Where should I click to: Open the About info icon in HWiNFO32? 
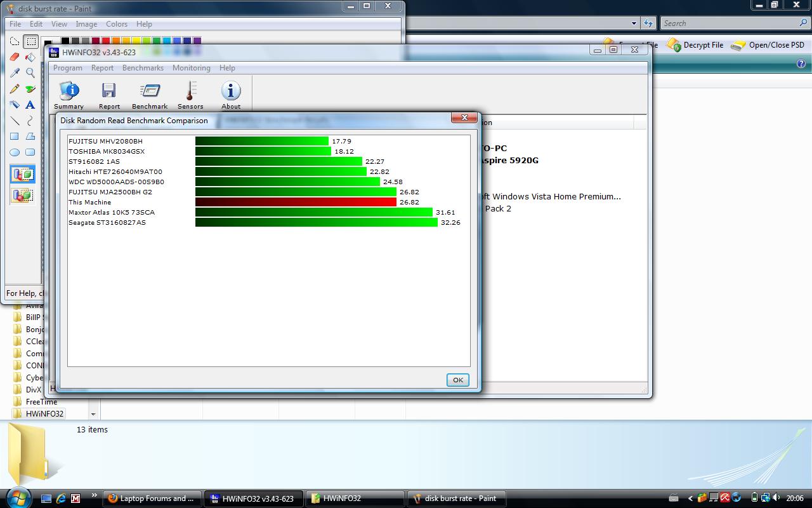coord(231,95)
